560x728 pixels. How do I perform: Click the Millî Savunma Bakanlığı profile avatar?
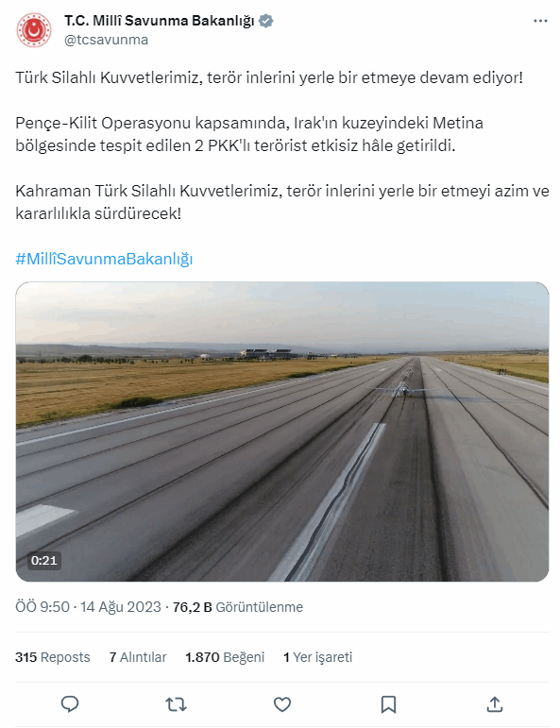click(x=34, y=30)
